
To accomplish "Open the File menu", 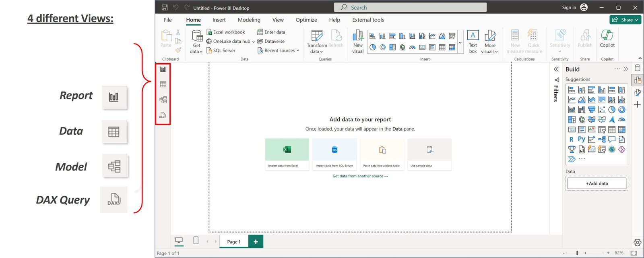I will coord(168,20).
